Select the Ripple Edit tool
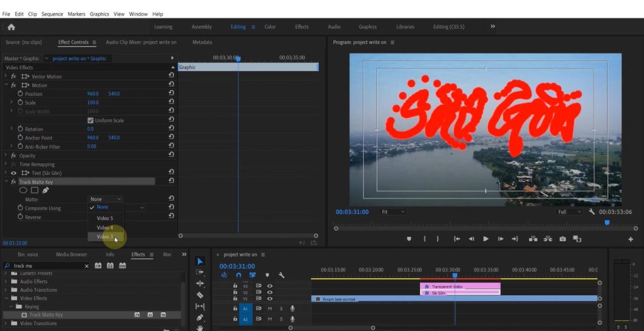Image resolution: width=644 pixels, height=331 pixels. coord(200,283)
